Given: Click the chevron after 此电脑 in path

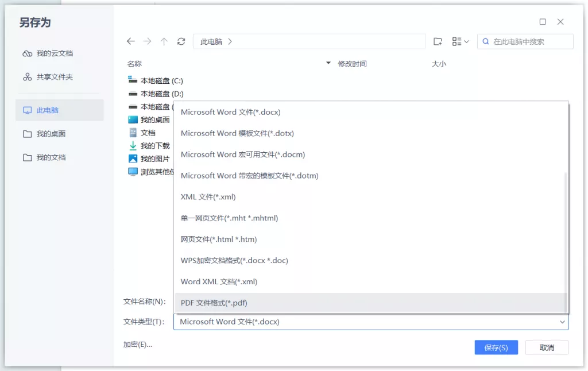Looking at the screenshot, I should point(230,42).
